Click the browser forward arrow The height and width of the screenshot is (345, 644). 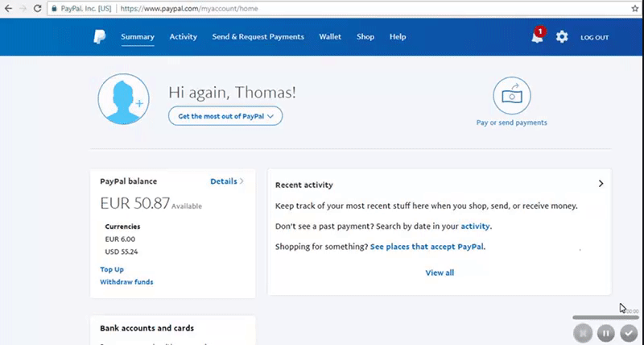pos(23,8)
